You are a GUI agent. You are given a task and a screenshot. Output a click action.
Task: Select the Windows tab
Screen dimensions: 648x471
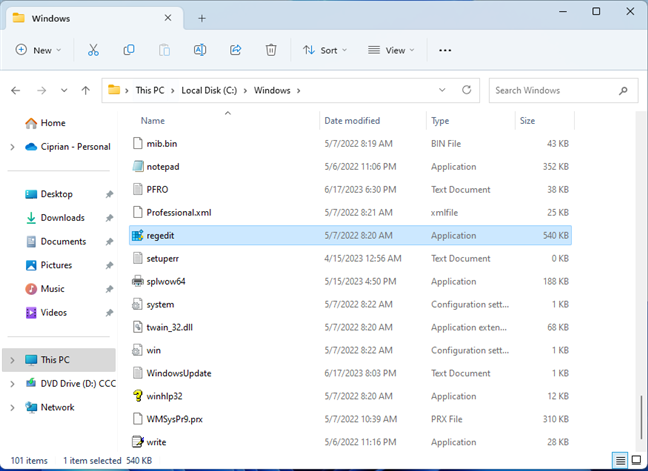[93, 19]
